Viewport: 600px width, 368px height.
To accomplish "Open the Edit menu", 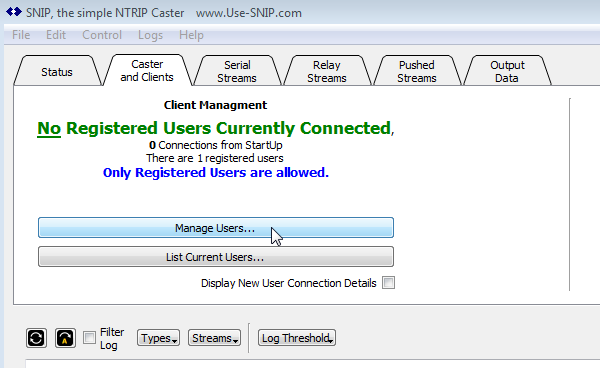I will [56, 35].
